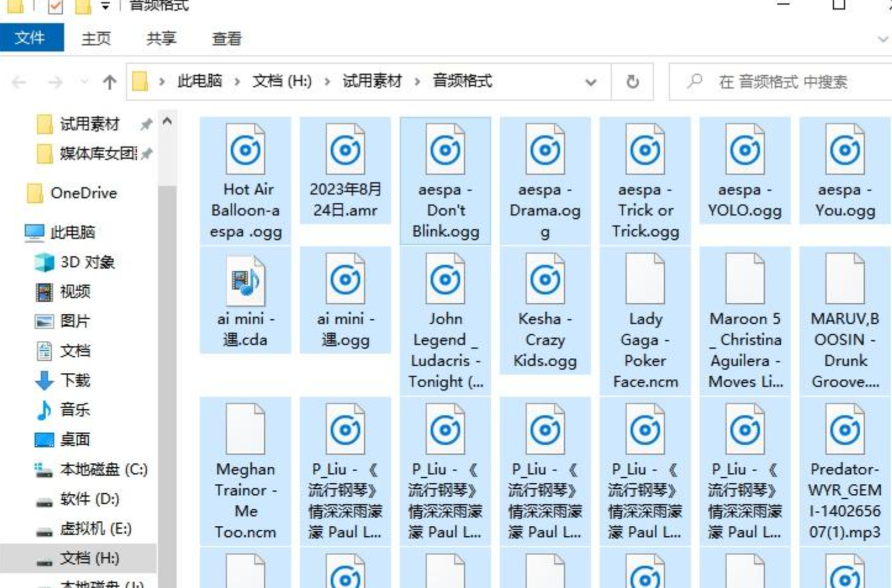This screenshot has width=892, height=588.
Task: Click the title bar quick-access dropdown arrow
Action: tap(105, 6)
